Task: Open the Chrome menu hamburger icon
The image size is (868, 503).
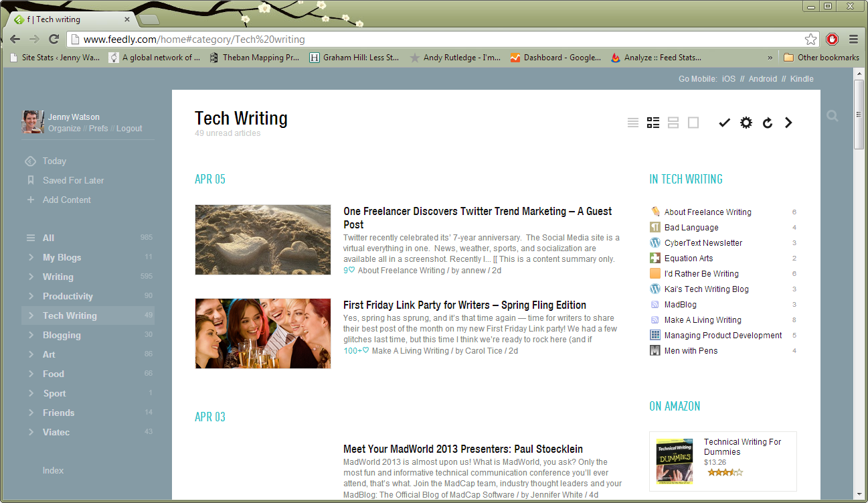Action: [x=853, y=40]
